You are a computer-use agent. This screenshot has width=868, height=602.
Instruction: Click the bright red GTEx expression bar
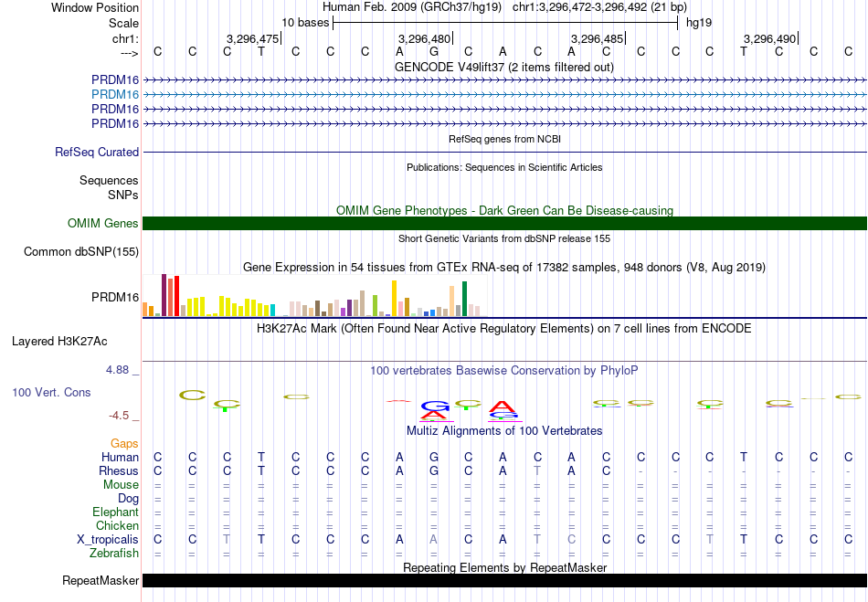coord(176,296)
